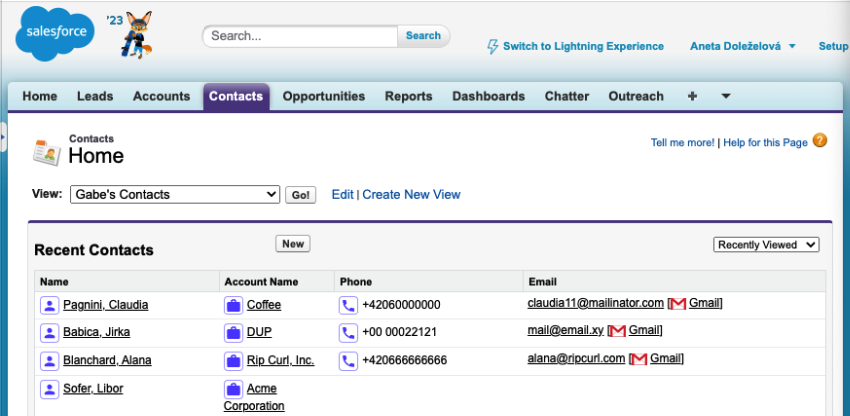This screenshot has width=850, height=416.
Task: Expand the sidebar using the left edge handle
Action: point(3,137)
